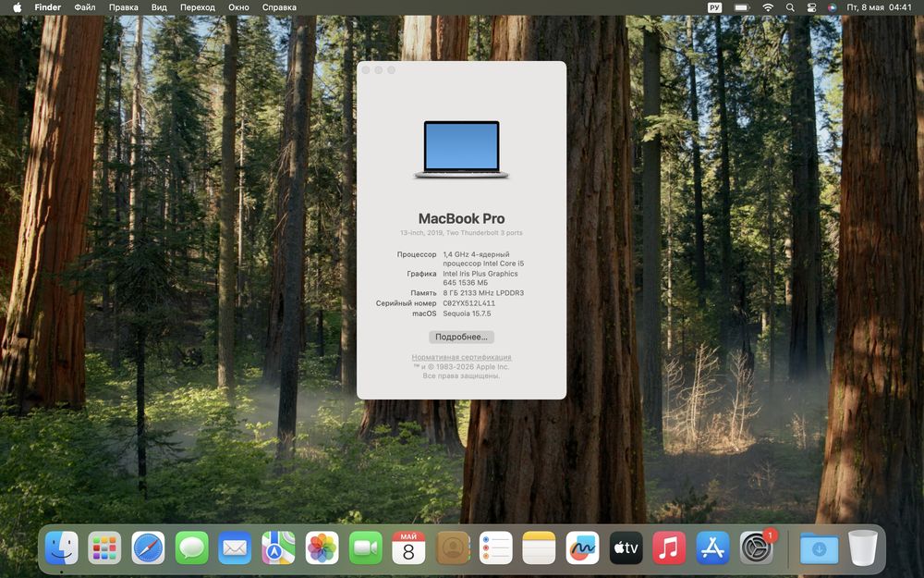The height and width of the screenshot is (578, 924).
Task: Open the Messages app icon
Action: tap(191, 547)
